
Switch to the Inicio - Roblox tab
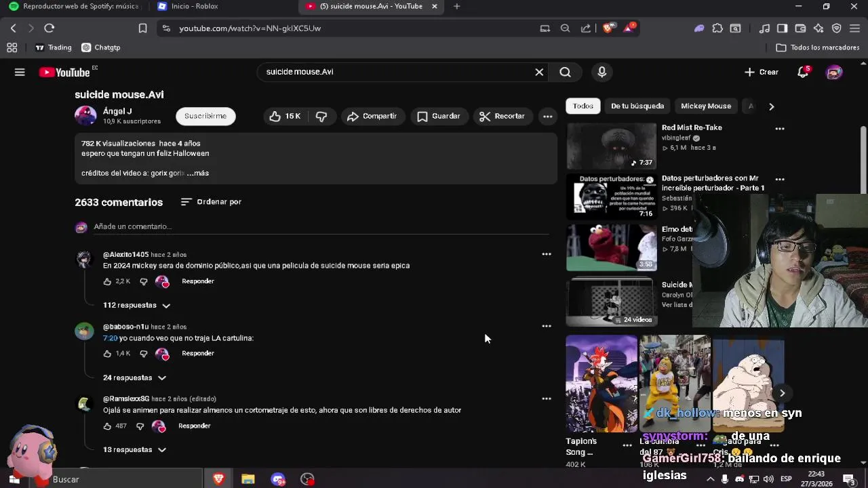[194, 7]
